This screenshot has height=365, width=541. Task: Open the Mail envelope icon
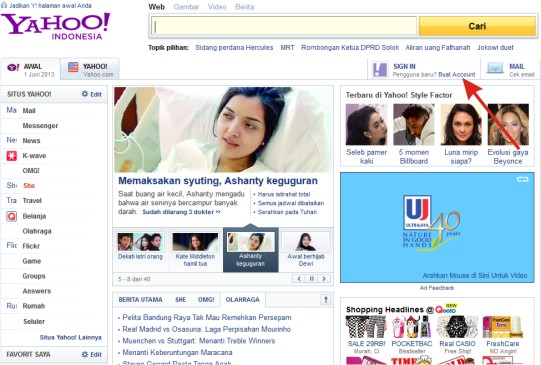pos(495,68)
